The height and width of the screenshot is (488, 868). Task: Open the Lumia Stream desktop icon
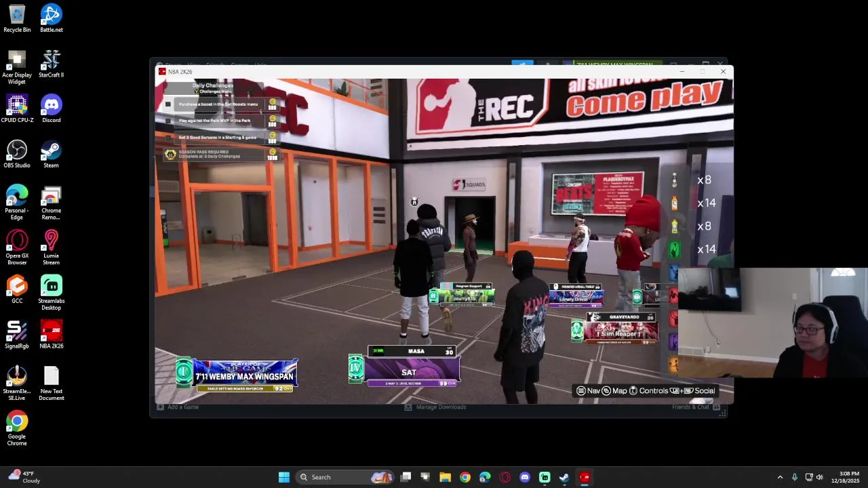coord(52,248)
